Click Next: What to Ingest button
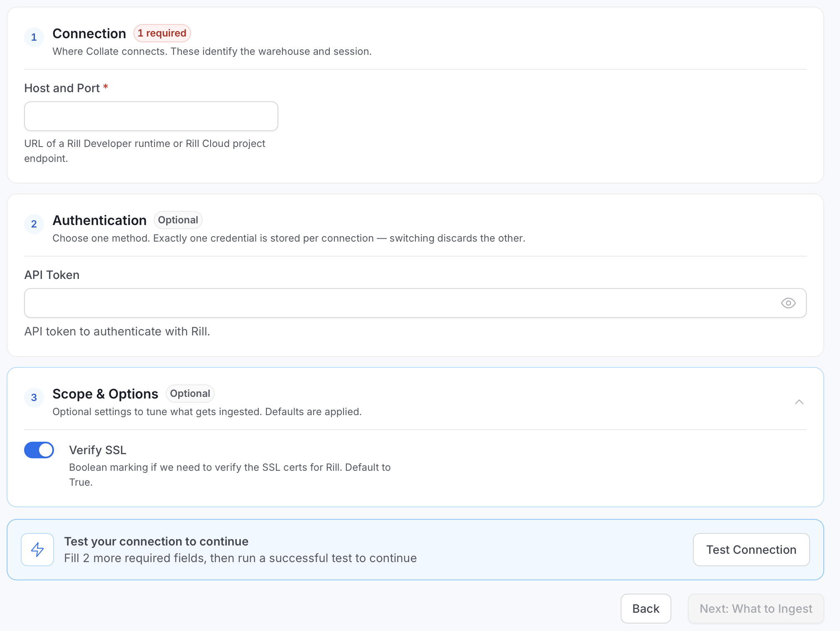Viewport: 840px width, 631px height. tap(756, 609)
